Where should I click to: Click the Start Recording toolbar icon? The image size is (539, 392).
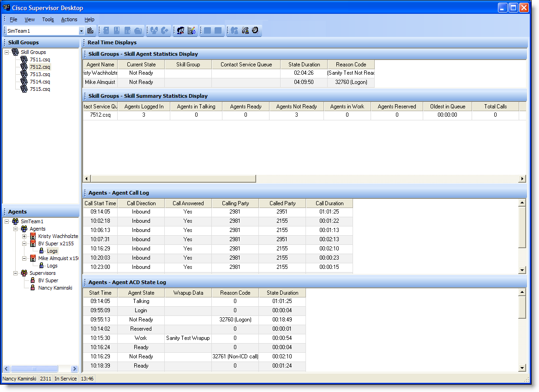[x=207, y=30]
